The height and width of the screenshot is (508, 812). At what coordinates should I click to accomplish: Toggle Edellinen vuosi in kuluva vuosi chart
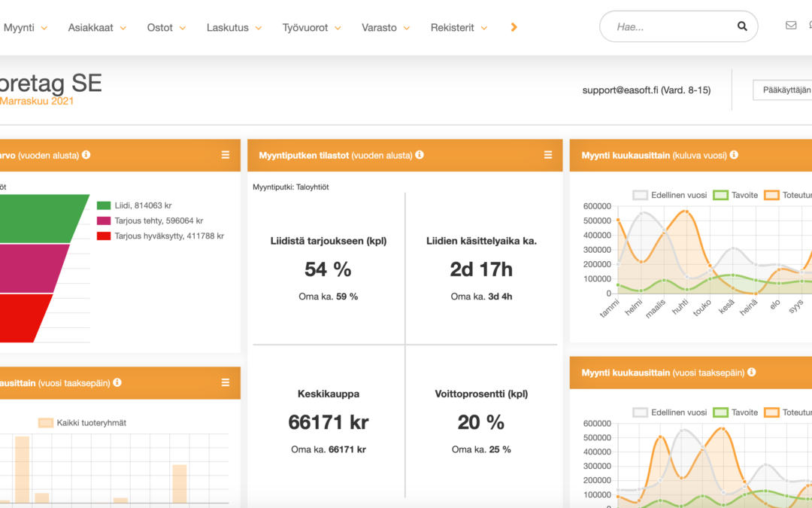(670, 195)
